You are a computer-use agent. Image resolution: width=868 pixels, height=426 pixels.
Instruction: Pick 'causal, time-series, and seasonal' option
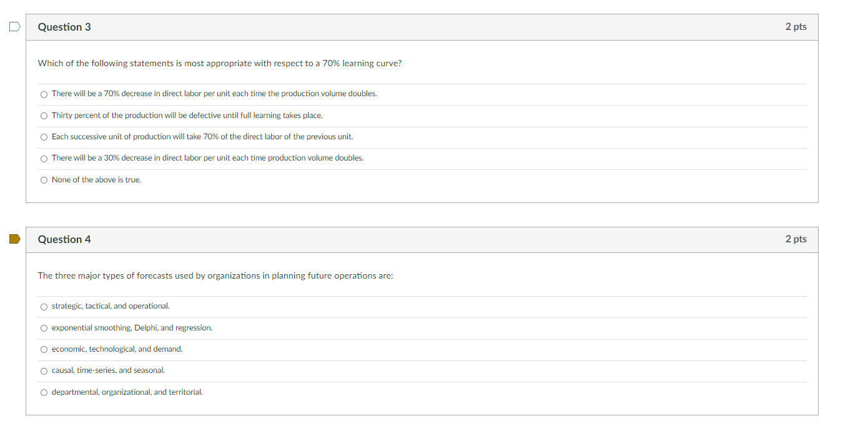pos(44,370)
